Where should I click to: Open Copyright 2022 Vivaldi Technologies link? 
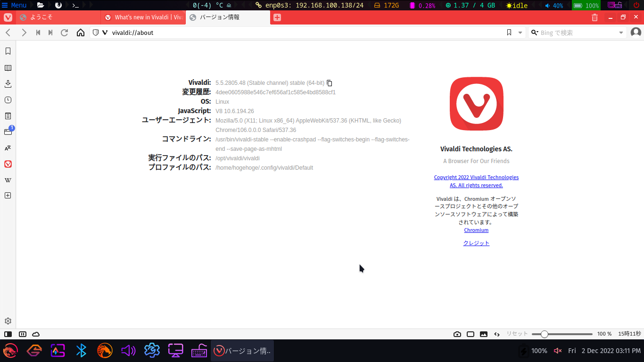(x=476, y=181)
